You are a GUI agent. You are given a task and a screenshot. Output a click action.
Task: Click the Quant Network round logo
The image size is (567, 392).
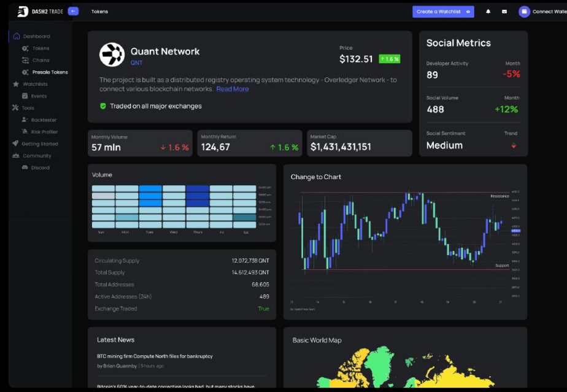click(x=112, y=55)
